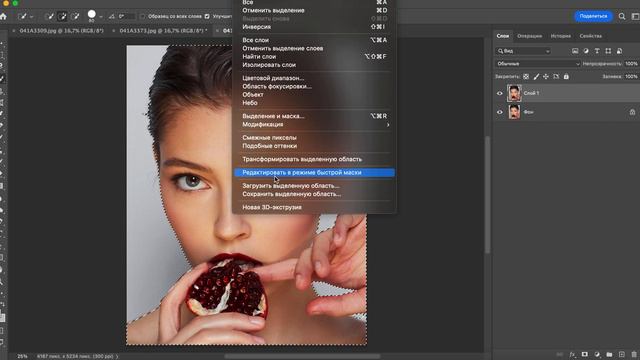The height and width of the screenshot is (360, 640).
Task: Click the brush angle value field
Action: click(x=127, y=16)
